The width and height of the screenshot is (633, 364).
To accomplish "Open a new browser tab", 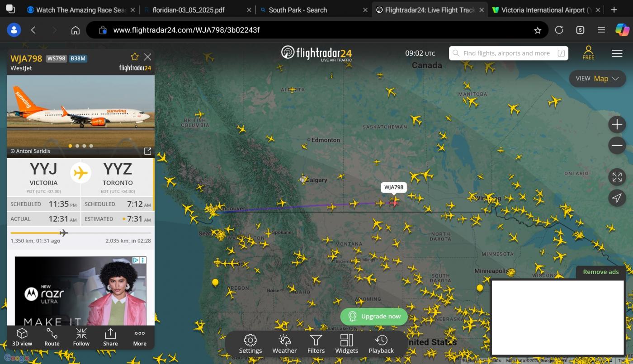I will click(614, 10).
